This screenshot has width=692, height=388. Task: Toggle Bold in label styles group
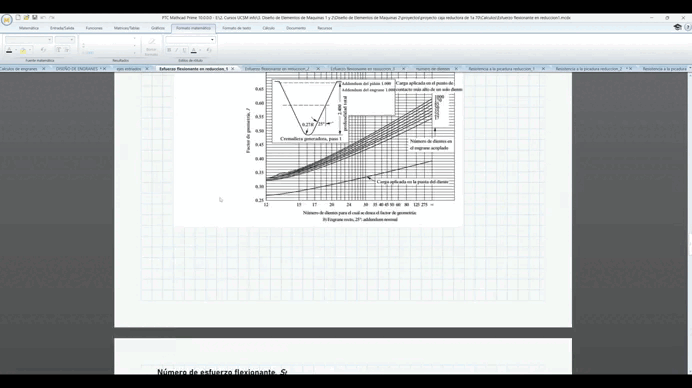[x=169, y=50]
